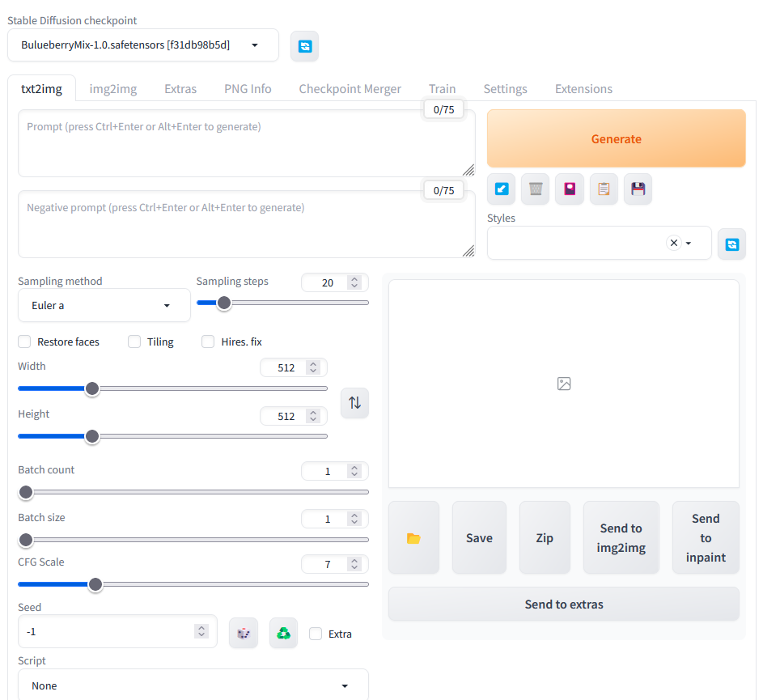Save current style using the floppy disk icon
The height and width of the screenshot is (700, 763).
coord(638,189)
